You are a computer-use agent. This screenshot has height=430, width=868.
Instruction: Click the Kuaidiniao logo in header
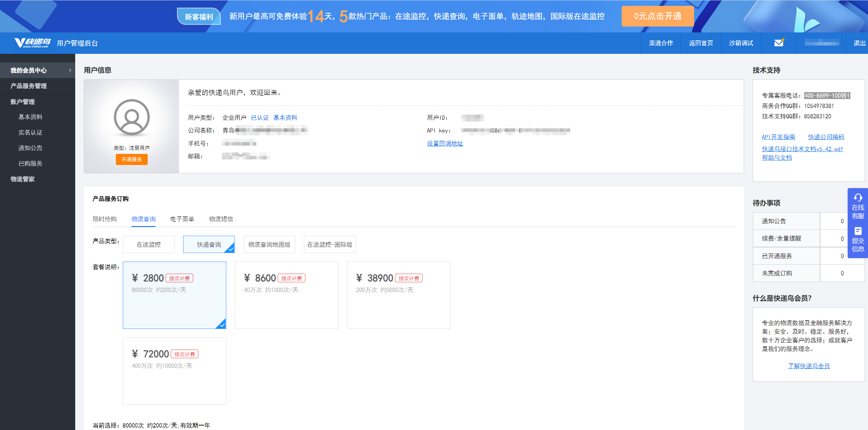[32, 43]
